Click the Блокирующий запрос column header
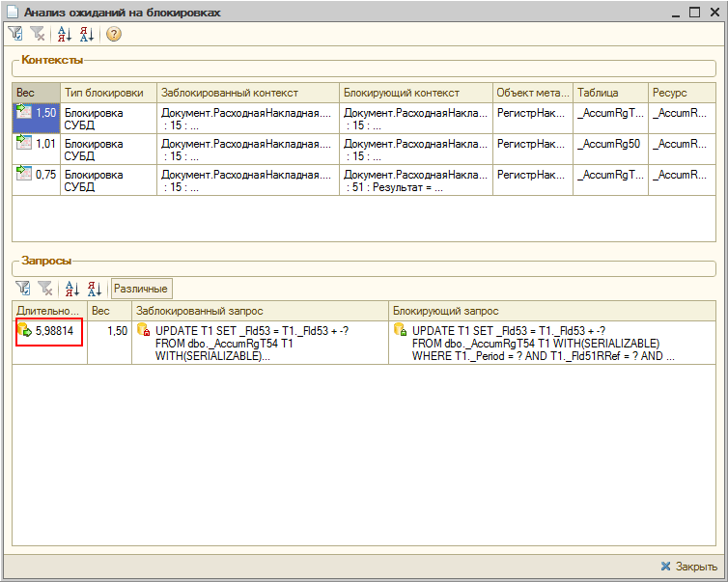The height and width of the screenshot is (582, 728). click(x=552, y=311)
